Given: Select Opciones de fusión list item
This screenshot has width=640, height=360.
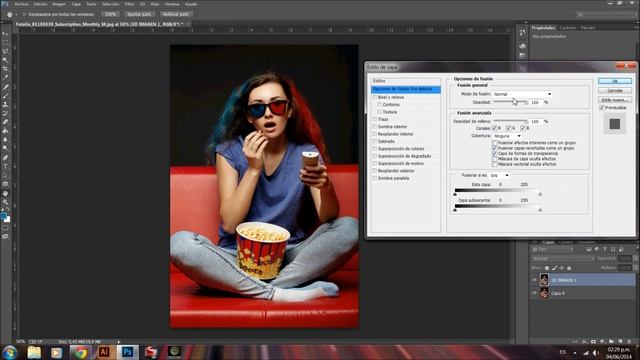Looking at the screenshot, I should (406, 89).
